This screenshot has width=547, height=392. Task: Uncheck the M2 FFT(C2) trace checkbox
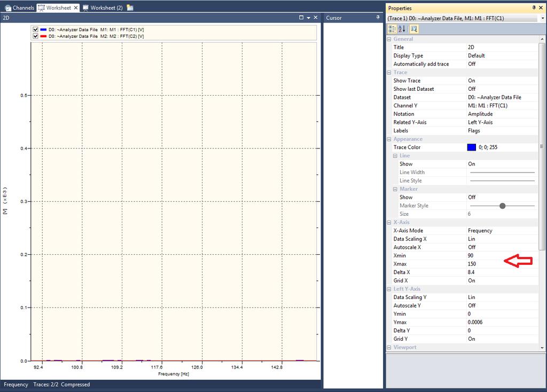click(35, 36)
